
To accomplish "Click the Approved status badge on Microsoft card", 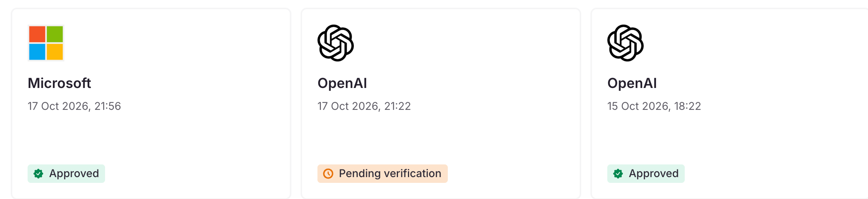I will pyautogui.click(x=66, y=174).
